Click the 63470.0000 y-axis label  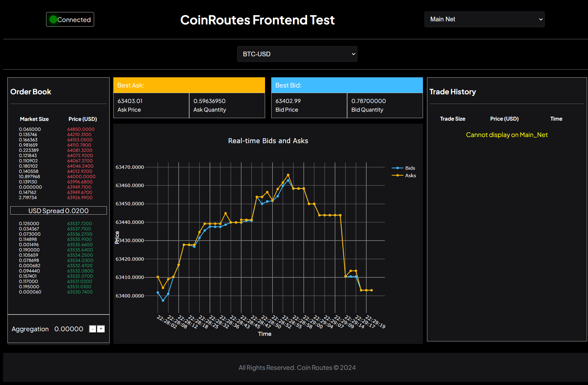130,167
